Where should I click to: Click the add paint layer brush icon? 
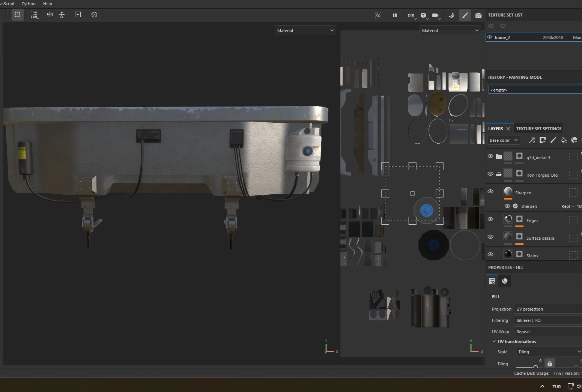(553, 140)
